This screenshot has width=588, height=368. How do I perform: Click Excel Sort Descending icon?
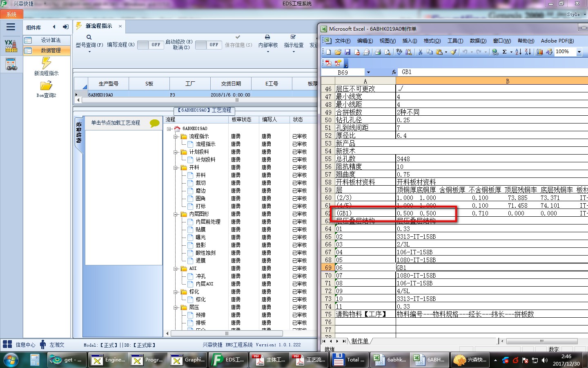coord(528,52)
